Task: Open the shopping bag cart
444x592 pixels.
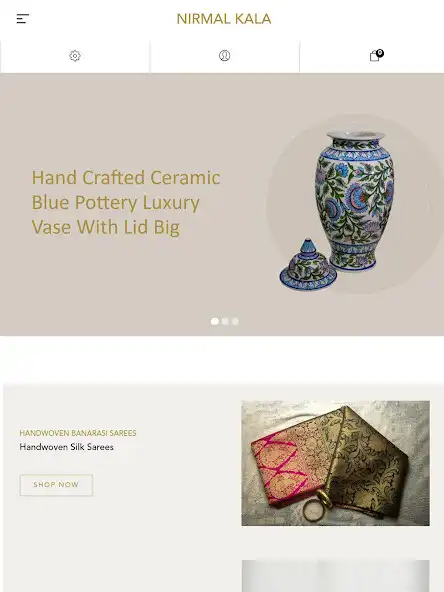Action: click(x=374, y=56)
